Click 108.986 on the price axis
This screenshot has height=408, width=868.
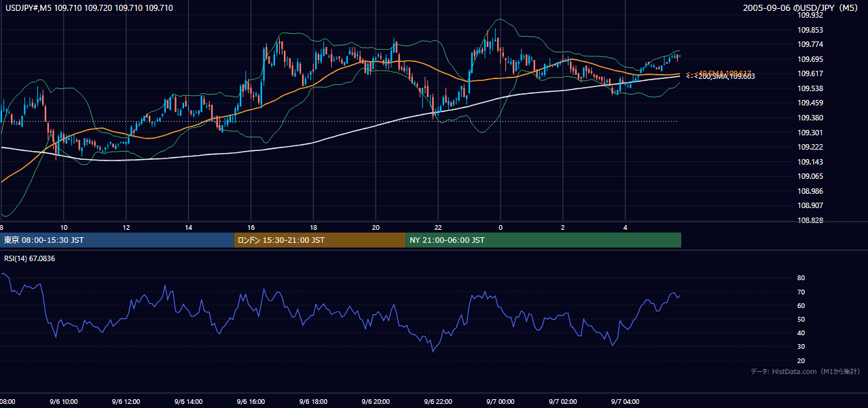(x=810, y=191)
